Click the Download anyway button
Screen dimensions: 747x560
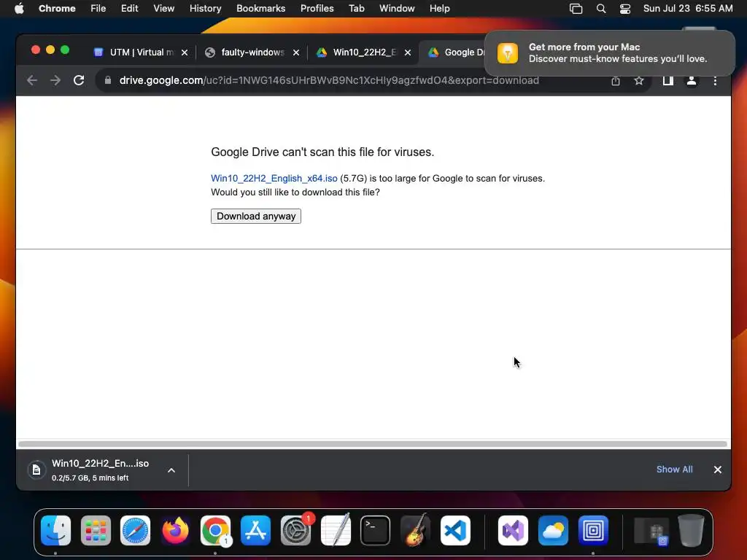point(256,216)
